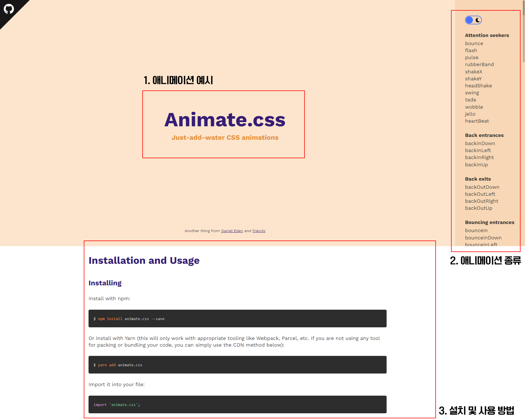Screen dimensions: 525x420
Task: Choose backInDown from Back entrances
Action: coord(480,143)
